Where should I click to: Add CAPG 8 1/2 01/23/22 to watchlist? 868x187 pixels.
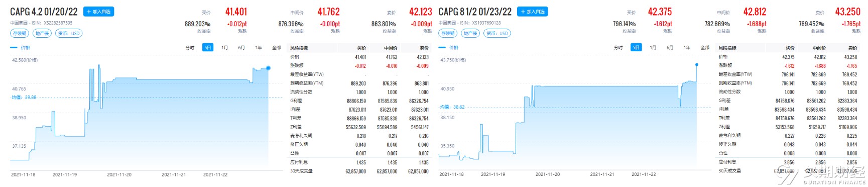533,12
